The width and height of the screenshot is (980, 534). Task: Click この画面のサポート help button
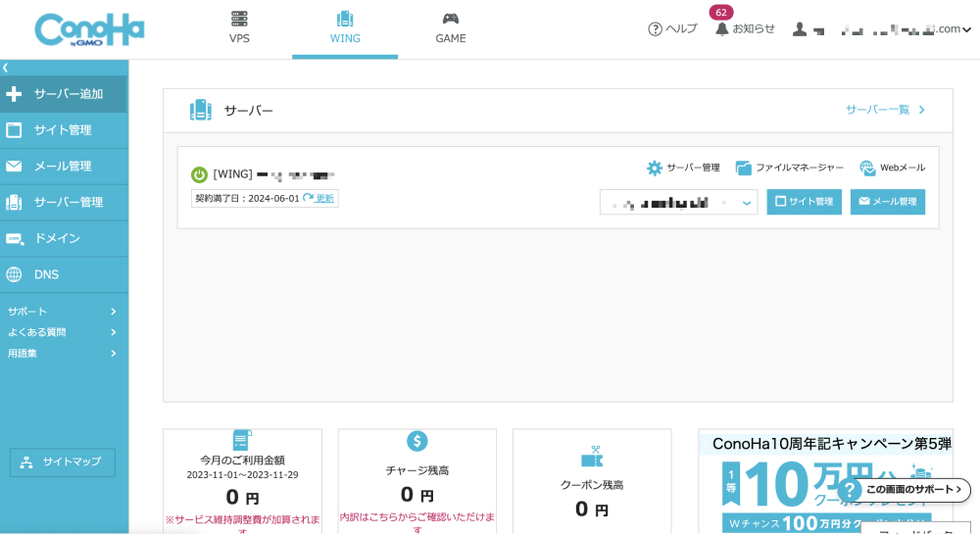pos(905,490)
